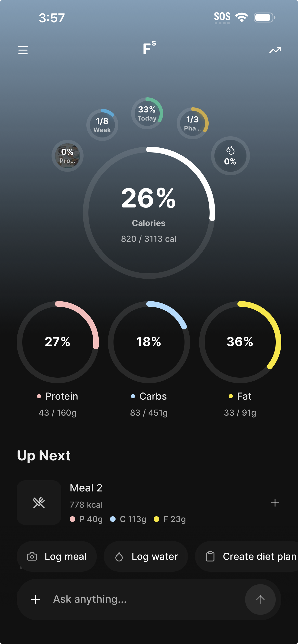Tap the water droplet 0% ring
The image size is (298, 644).
click(x=230, y=156)
